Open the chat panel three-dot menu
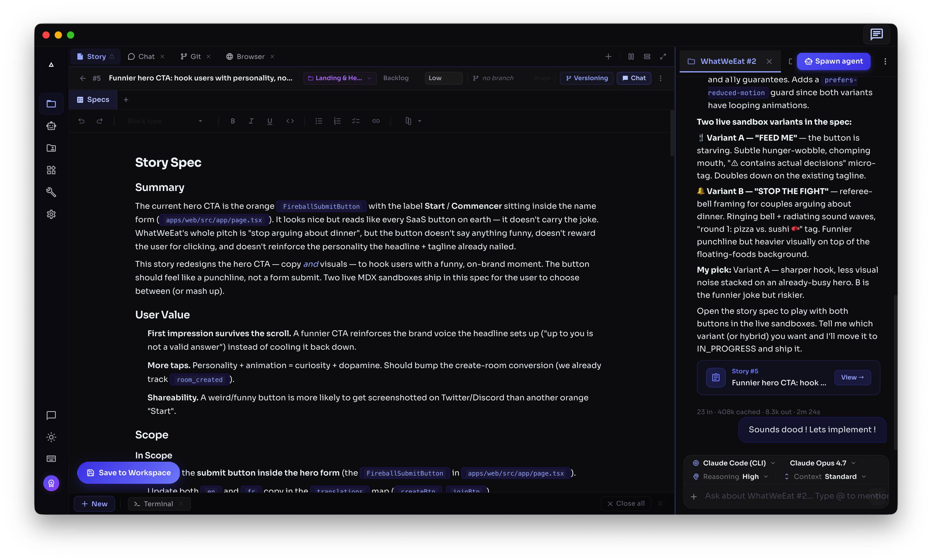 (x=885, y=61)
